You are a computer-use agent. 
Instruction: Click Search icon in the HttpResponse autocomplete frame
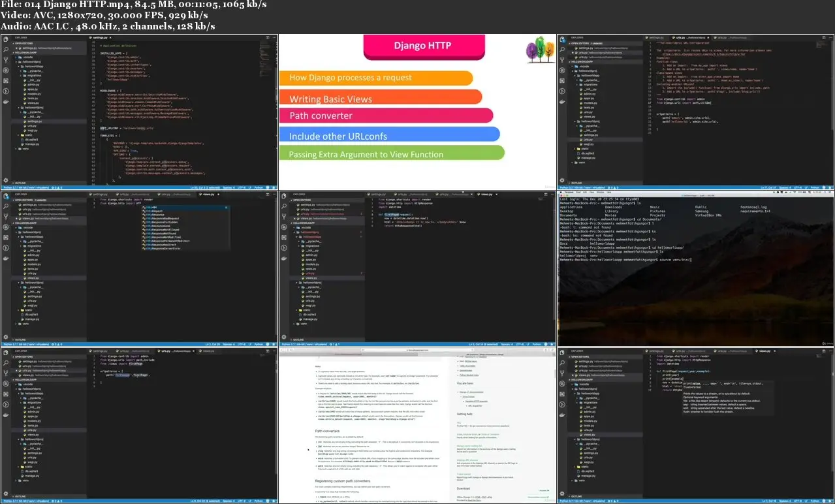coord(6,206)
